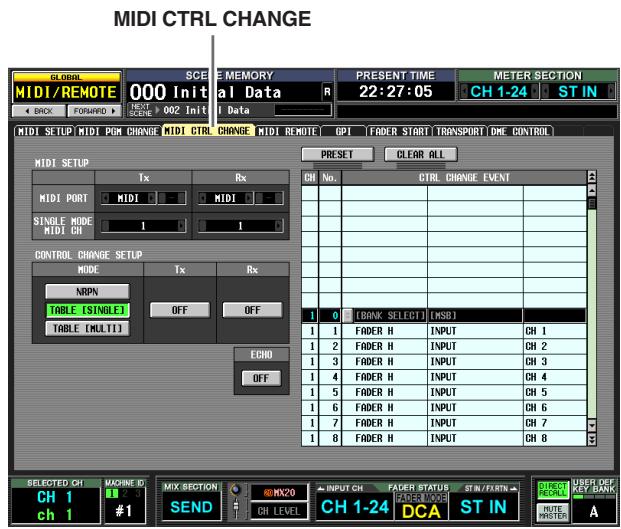
Task: Click left arrow of meter ST IN
Action: tap(545, 92)
